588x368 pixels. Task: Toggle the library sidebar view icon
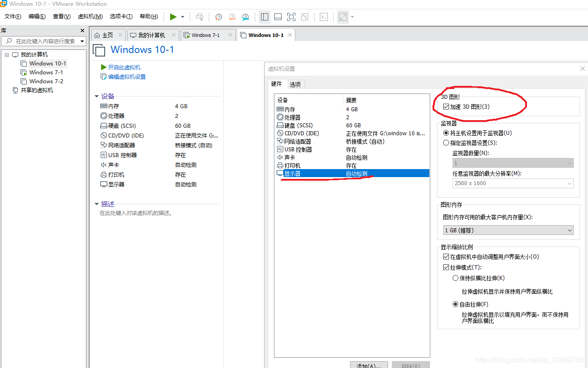tap(265, 17)
